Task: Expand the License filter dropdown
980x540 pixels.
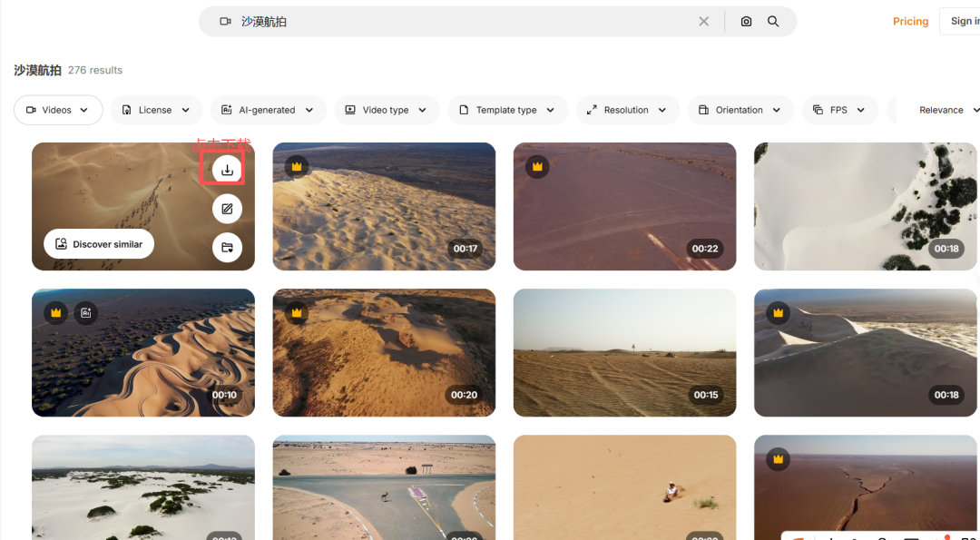Action: (x=156, y=110)
